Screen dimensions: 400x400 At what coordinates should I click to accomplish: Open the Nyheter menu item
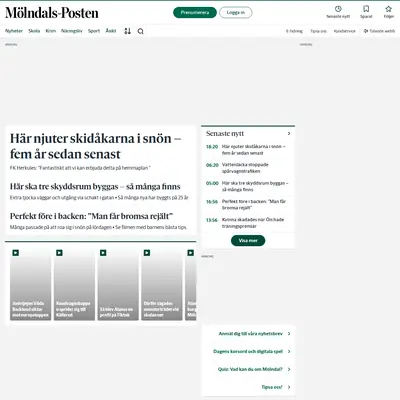point(14,31)
